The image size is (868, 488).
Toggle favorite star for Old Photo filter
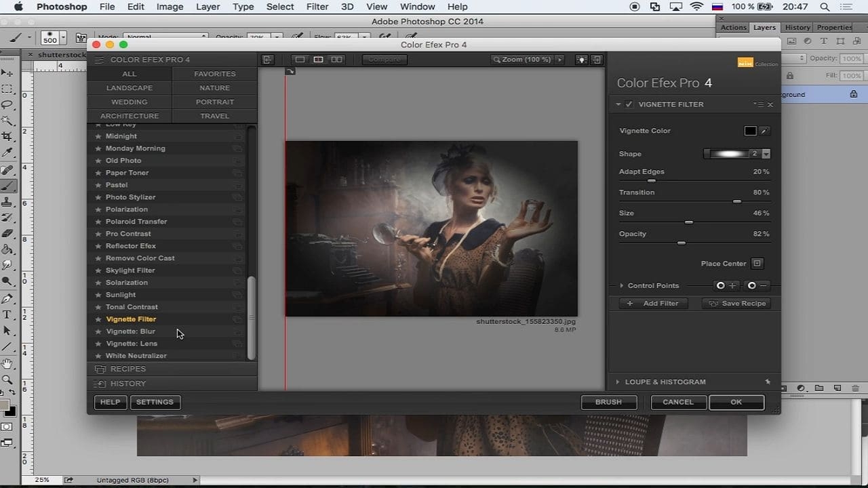pyautogui.click(x=98, y=161)
